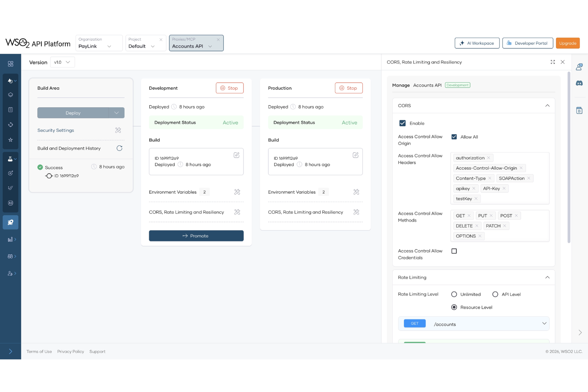Expand the left sidebar with bottom arrow
The image size is (588, 392).
(x=10, y=351)
